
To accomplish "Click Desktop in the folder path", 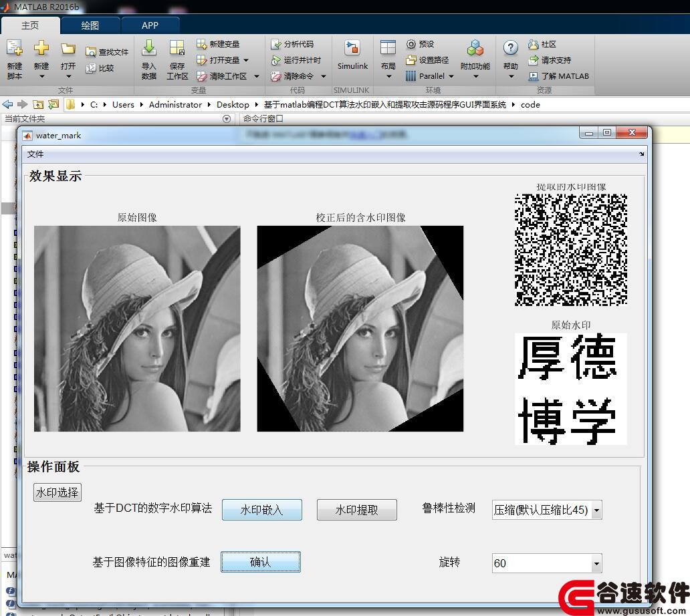I will point(233,105).
